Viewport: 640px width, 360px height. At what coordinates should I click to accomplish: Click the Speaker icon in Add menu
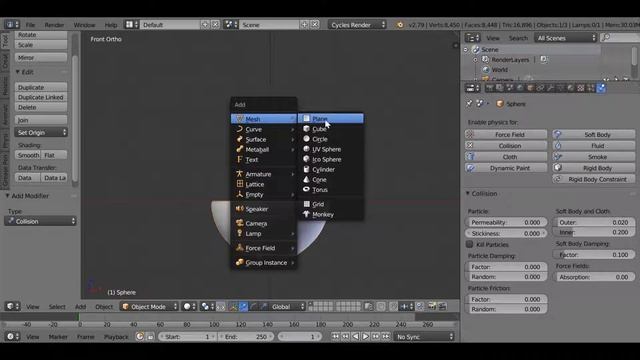(x=240, y=209)
